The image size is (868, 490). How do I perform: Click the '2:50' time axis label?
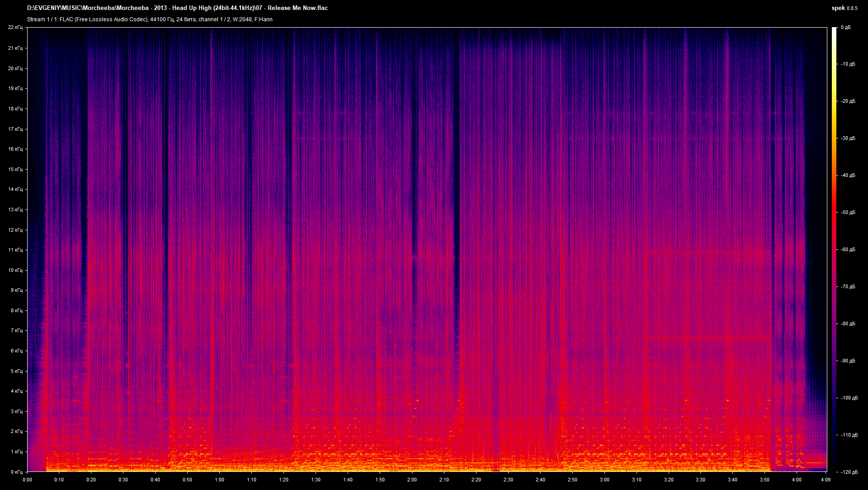[x=572, y=480]
